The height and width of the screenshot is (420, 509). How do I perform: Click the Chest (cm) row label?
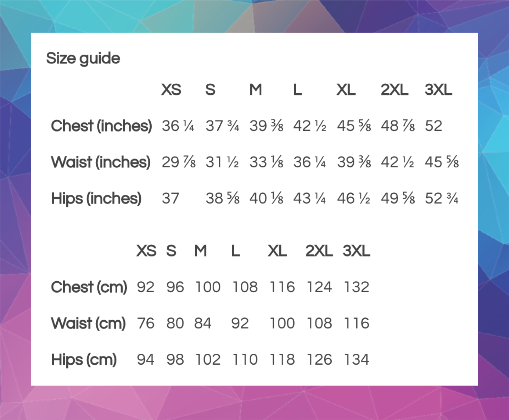tap(89, 287)
